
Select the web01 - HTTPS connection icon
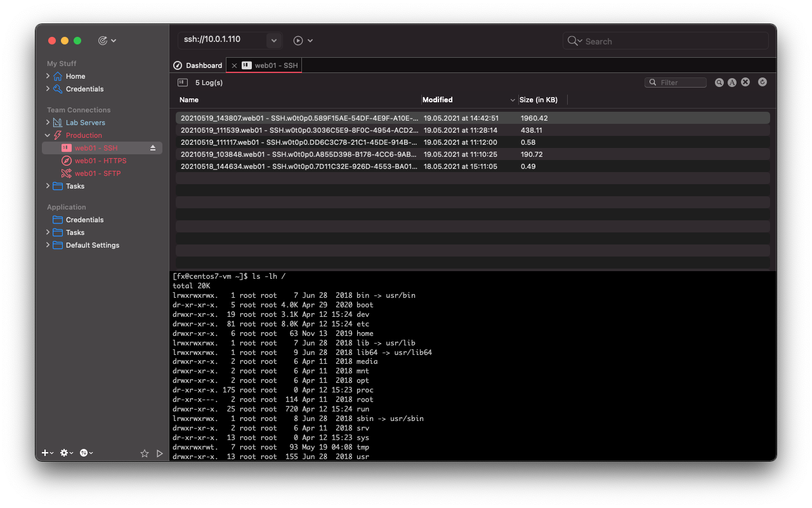(x=66, y=161)
